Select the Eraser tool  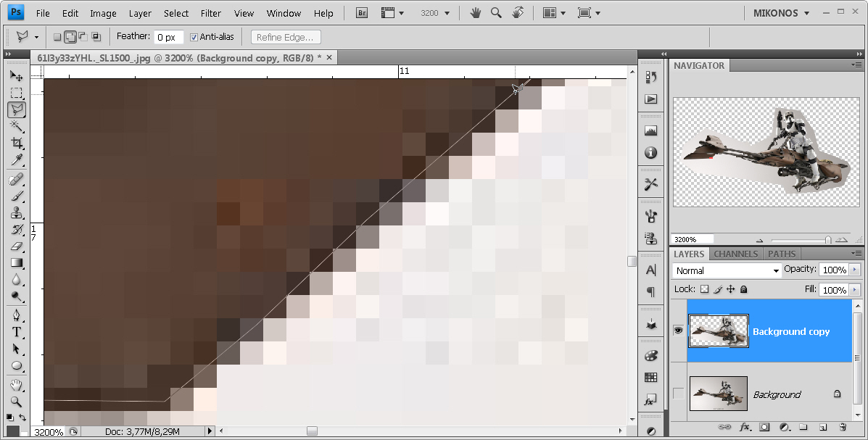17,246
